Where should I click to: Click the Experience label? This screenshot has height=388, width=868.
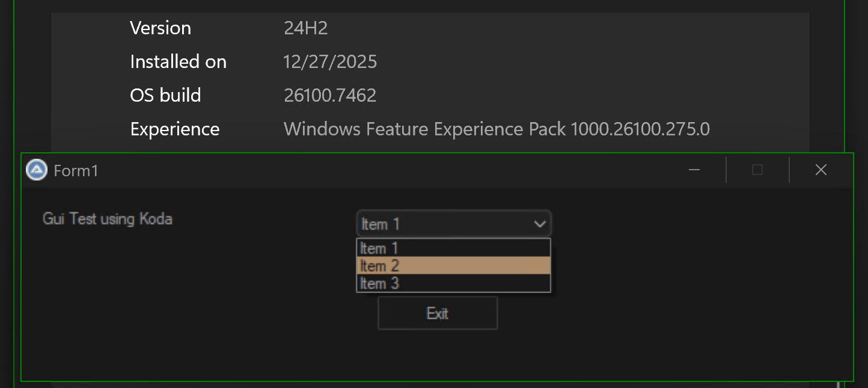pos(175,129)
